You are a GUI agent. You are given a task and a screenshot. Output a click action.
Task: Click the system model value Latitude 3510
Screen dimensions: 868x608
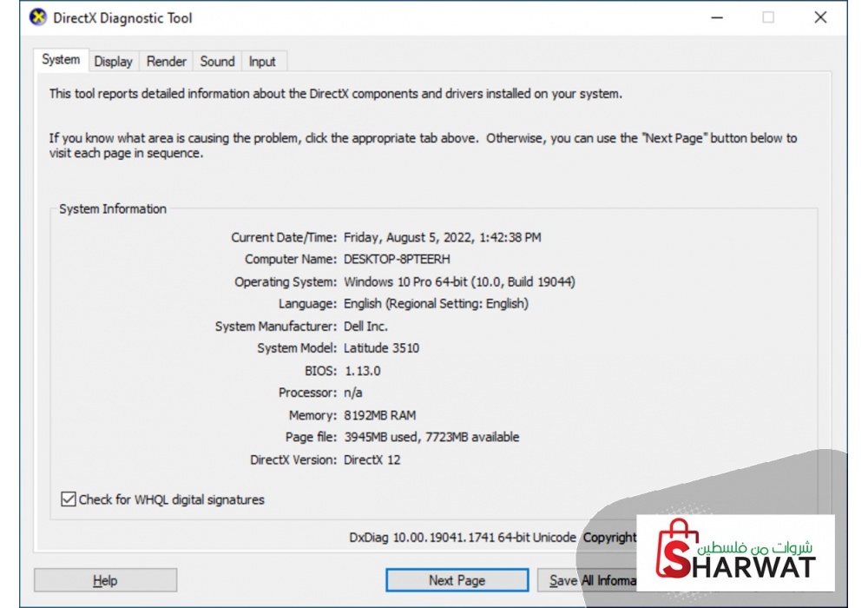(x=381, y=348)
